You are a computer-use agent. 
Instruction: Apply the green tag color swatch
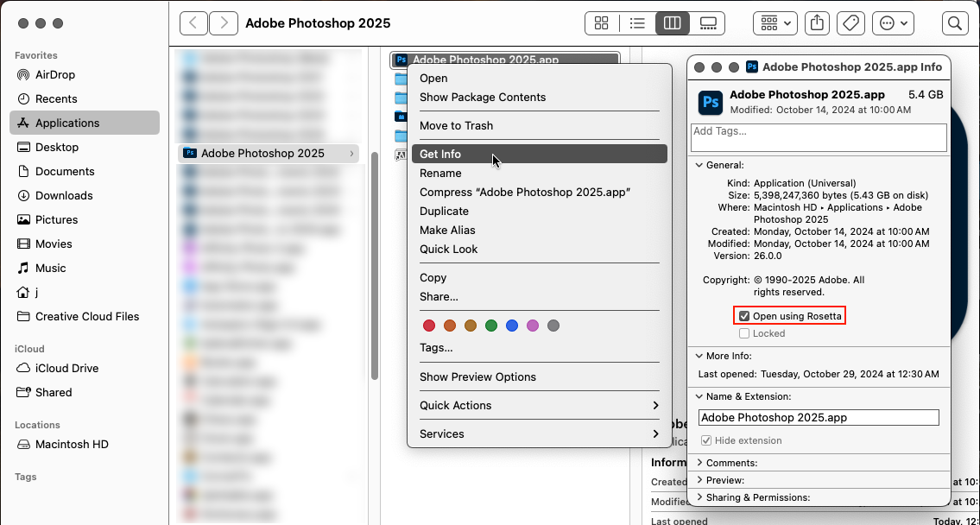click(x=491, y=326)
